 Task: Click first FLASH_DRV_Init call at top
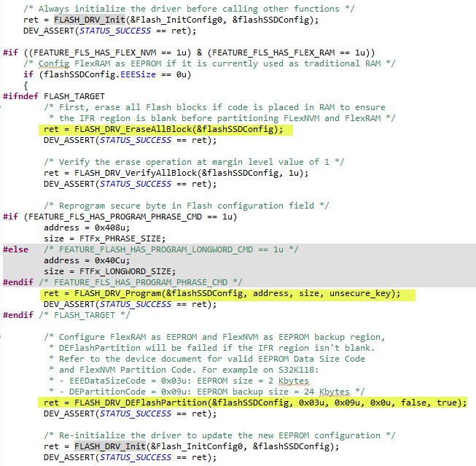[x=171, y=20]
